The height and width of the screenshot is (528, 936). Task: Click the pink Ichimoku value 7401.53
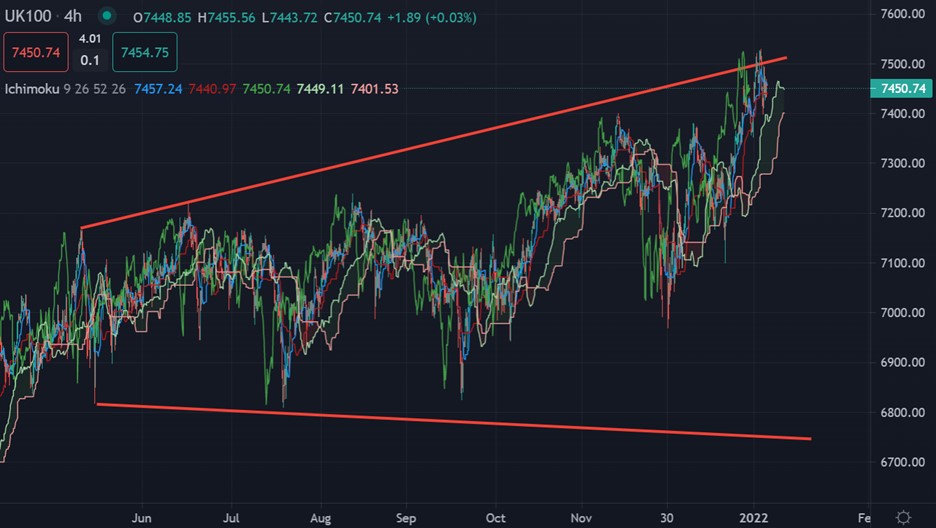coord(374,89)
